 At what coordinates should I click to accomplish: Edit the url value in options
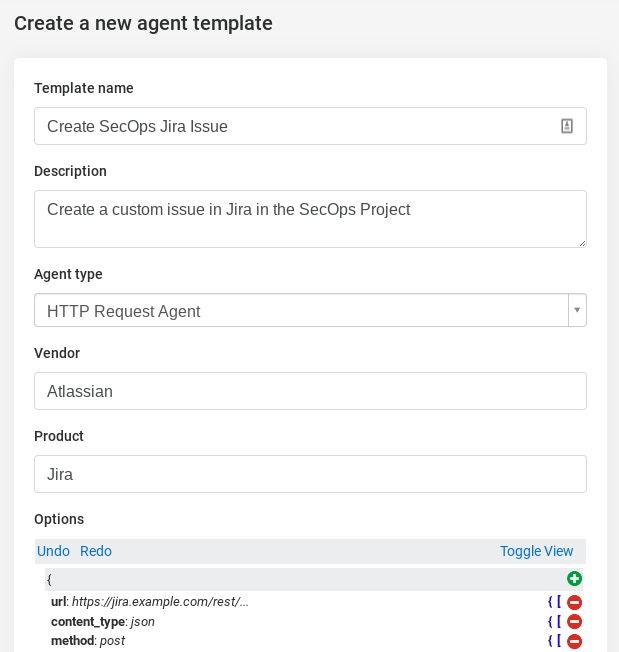160,602
